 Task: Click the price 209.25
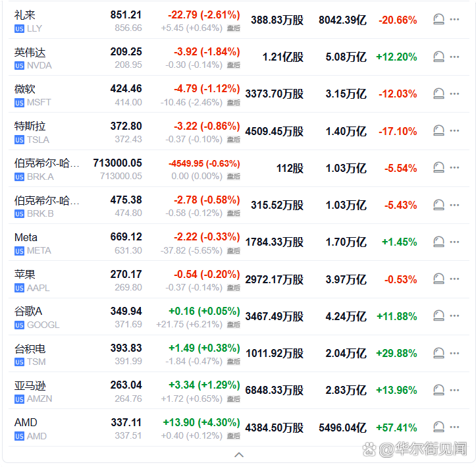point(126,51)
